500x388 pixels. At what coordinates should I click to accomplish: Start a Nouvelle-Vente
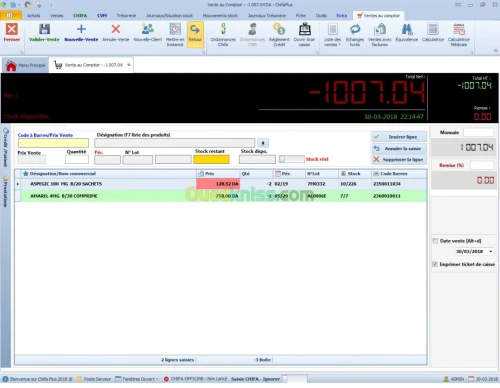(x=81, y=33)
